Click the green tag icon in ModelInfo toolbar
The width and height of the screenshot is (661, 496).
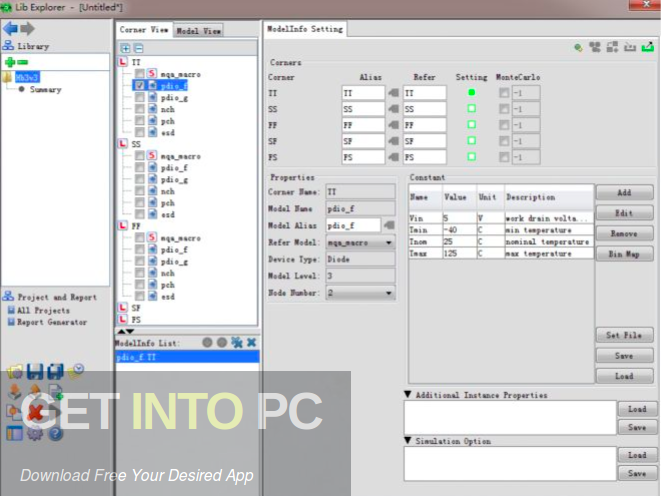pyautogui.click(x=578, y=47)
